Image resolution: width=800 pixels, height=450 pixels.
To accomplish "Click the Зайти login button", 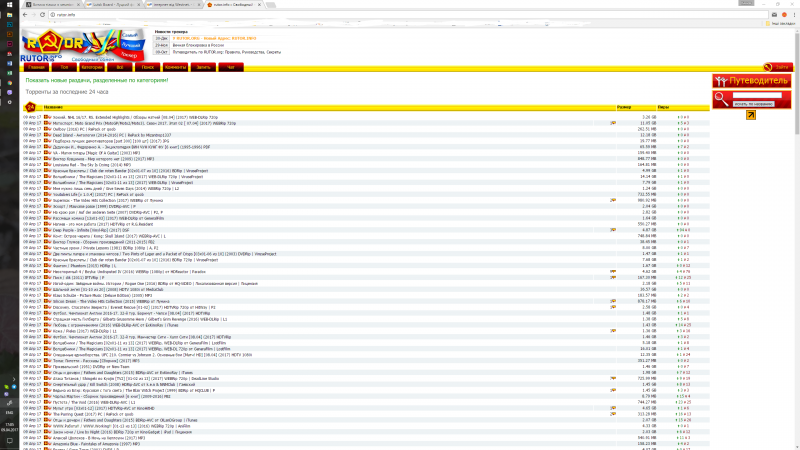I will tap(203, 67).
